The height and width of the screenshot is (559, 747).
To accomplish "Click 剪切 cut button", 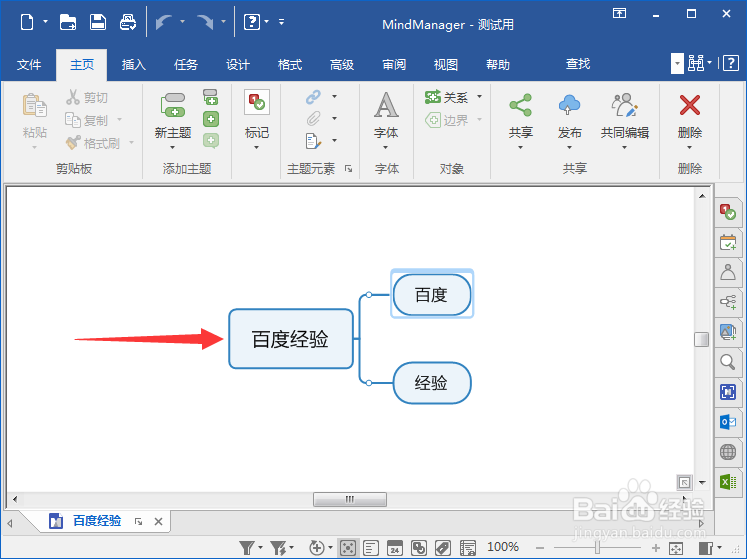I will tap(87, 97).
